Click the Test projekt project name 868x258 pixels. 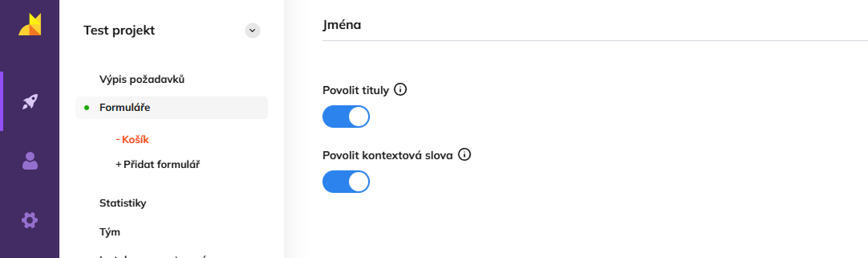click(x=119, y=30)
